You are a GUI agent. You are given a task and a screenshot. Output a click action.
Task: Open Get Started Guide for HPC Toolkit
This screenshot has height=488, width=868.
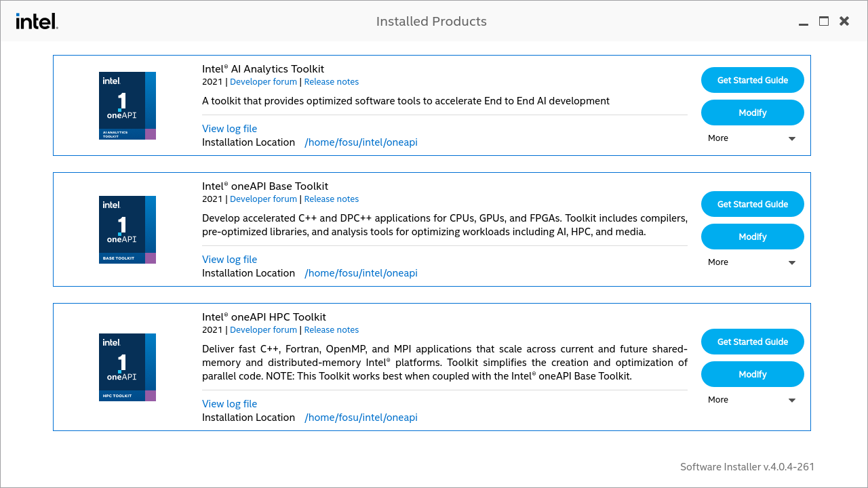point(752,342)
